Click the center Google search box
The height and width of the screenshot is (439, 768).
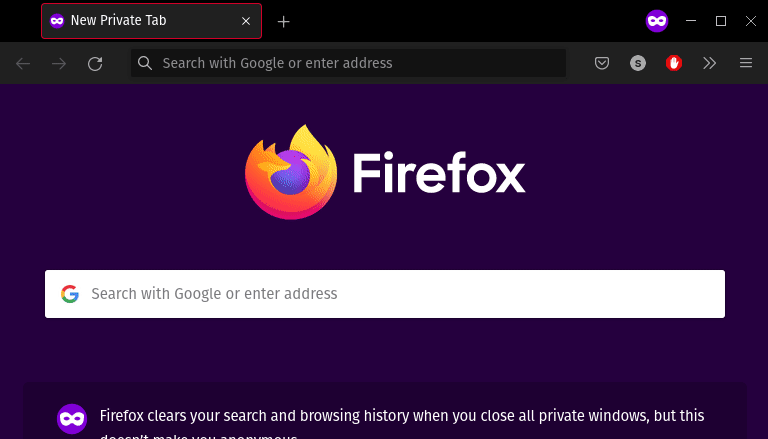[x=400, y=294]
